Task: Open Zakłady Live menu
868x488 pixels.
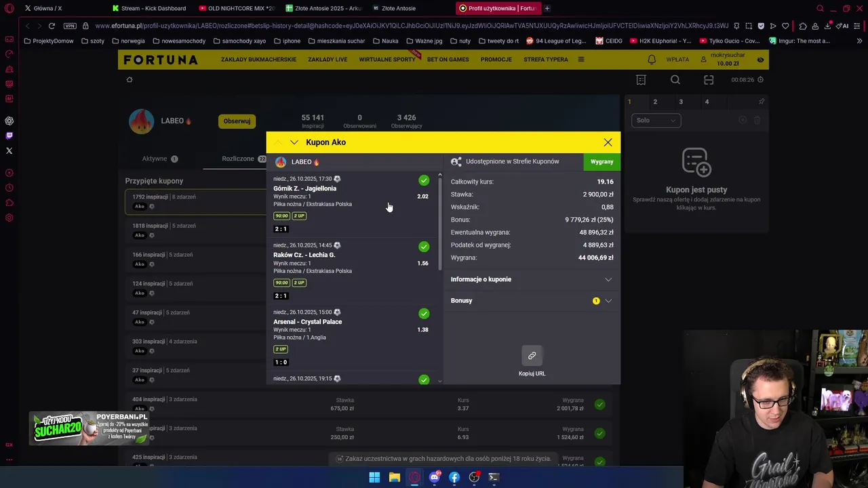Action: coord(328,60)
